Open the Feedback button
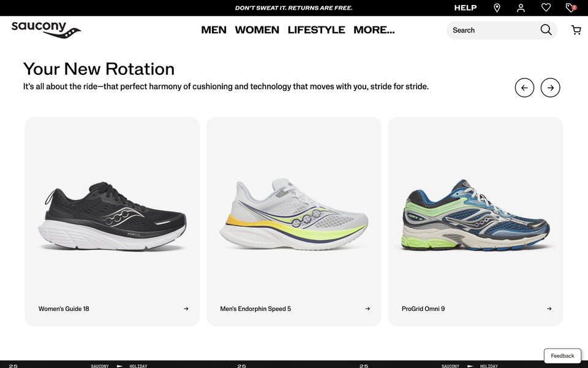 [562, 356]
